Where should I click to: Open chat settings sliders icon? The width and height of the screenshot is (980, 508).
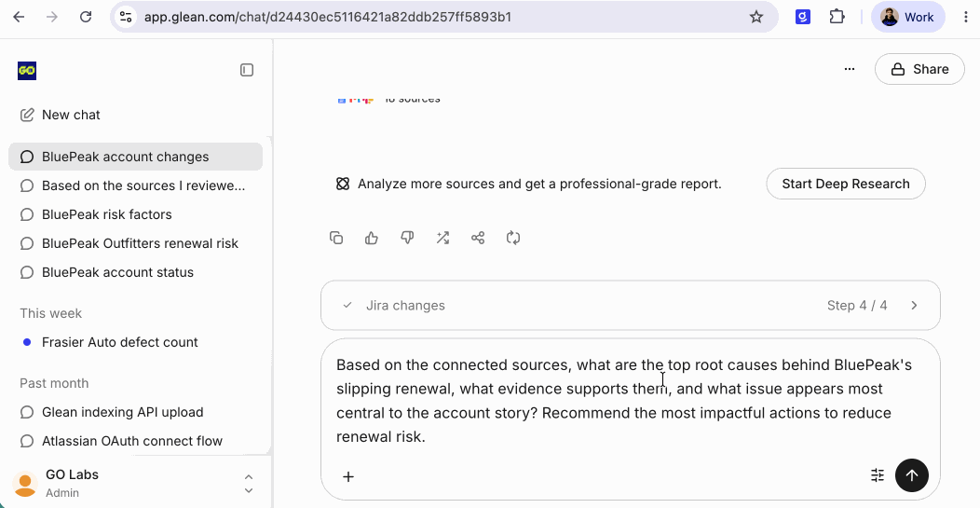(878, 475)
